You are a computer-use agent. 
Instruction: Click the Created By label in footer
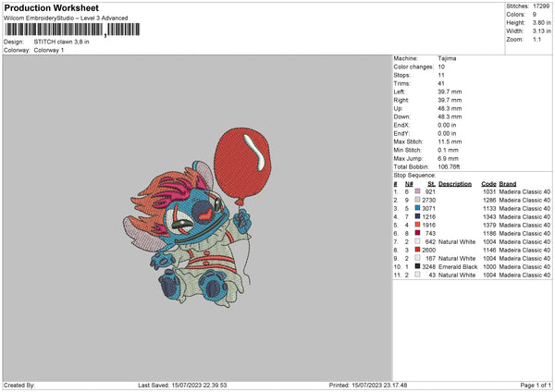(x=19, y=386)
